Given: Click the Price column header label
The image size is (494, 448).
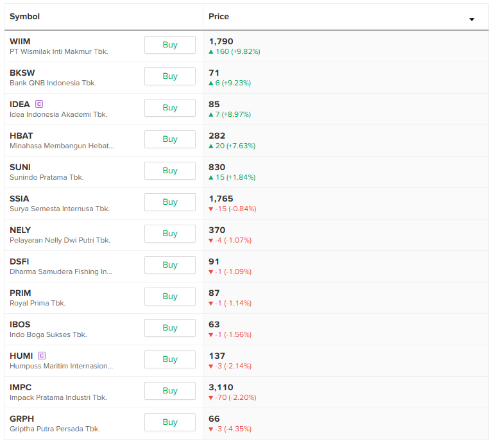Looking at the screenshot, I should coord(219,17).
